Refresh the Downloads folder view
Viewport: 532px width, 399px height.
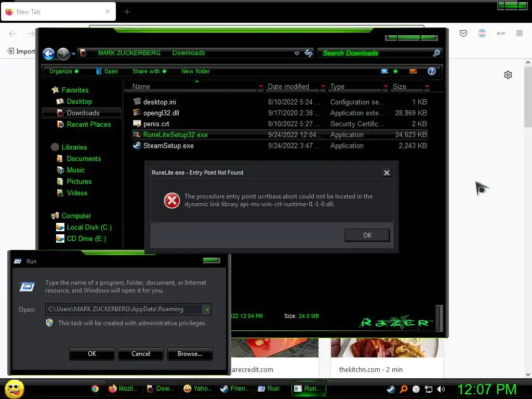(x=309, y=53)
